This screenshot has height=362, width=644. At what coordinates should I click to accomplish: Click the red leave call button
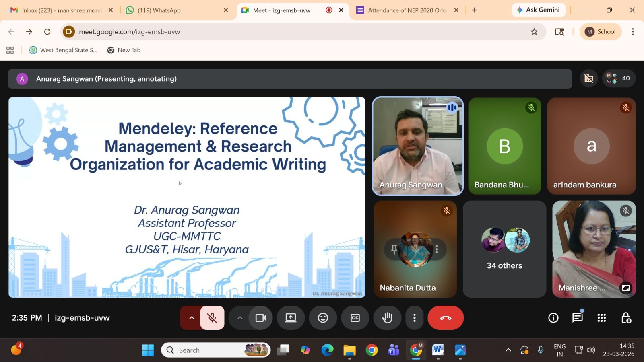click(x=446, y=318)
